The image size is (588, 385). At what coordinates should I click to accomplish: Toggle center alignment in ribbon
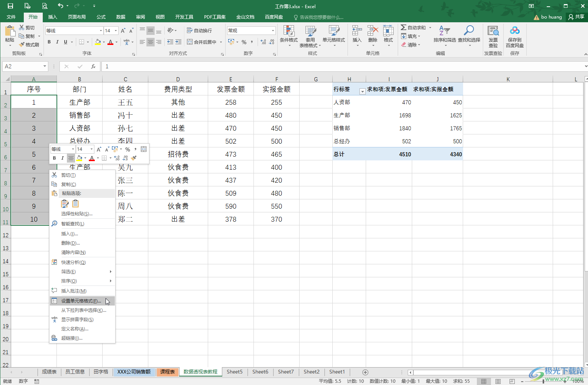[x=151, y=42]
